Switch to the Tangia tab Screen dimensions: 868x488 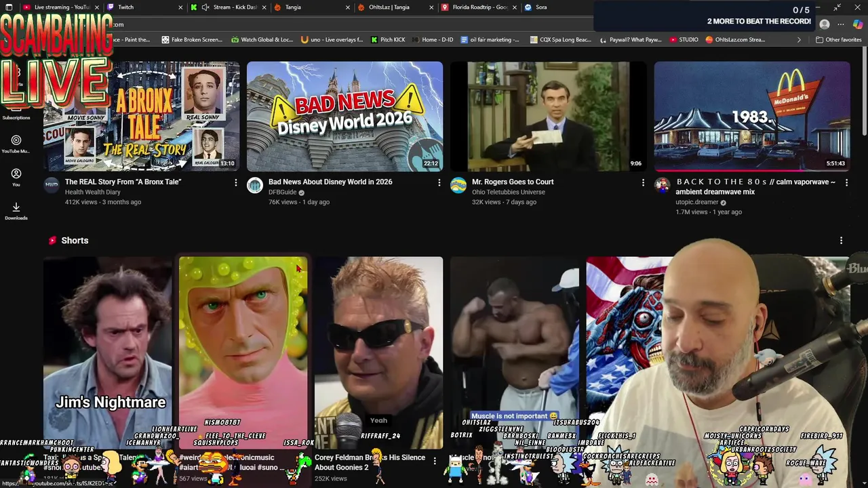tap(312, 7)
